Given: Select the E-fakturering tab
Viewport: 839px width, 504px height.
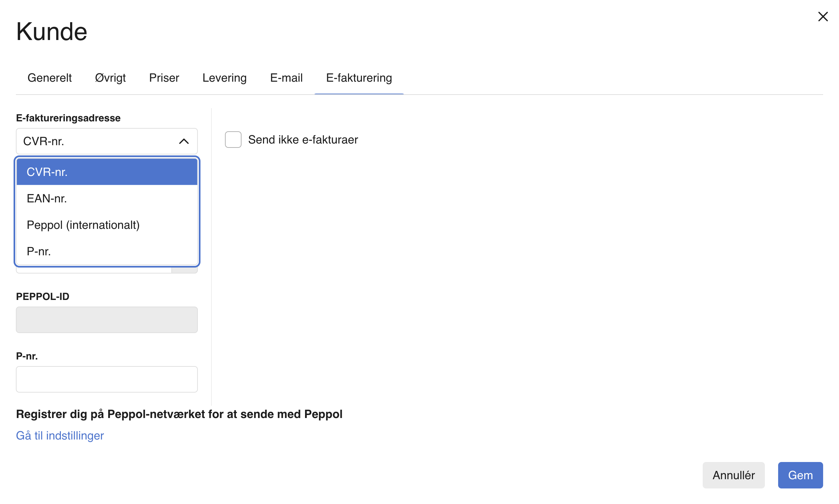Looking at the screenshot, I should pos(359,78).
